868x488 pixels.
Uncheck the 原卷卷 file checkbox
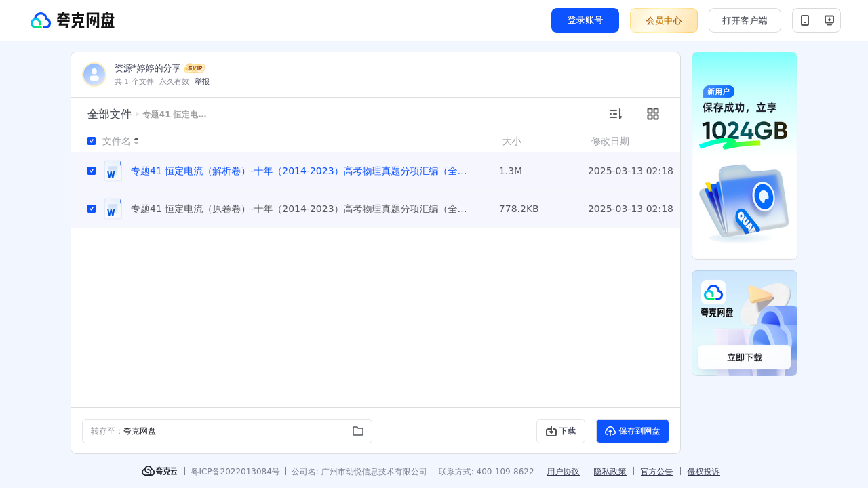(x=92, y=209)
